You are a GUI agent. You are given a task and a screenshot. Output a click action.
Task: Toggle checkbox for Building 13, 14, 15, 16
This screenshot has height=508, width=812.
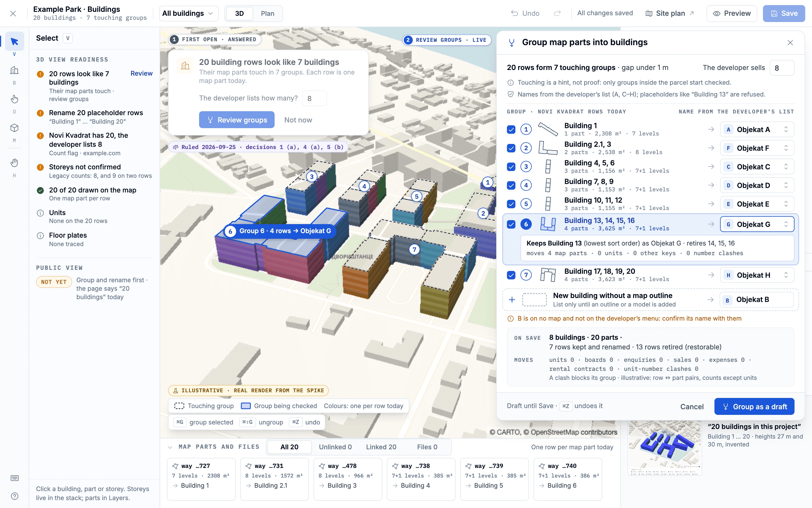[x=511, y=224]
